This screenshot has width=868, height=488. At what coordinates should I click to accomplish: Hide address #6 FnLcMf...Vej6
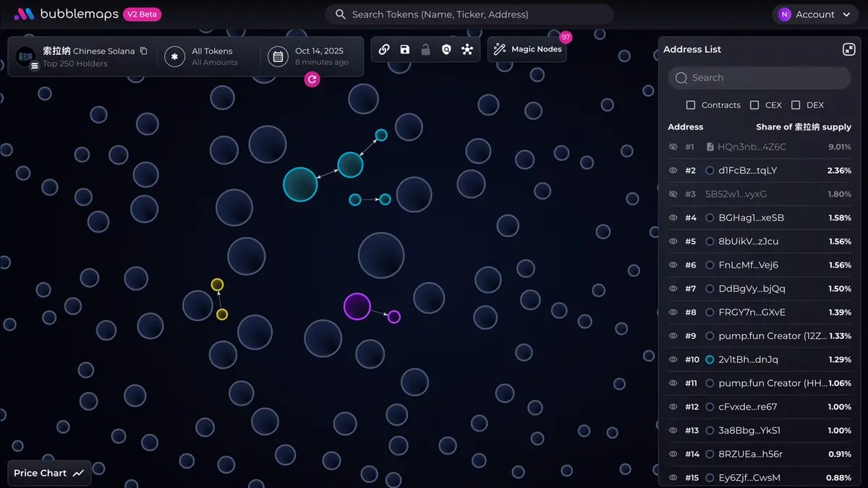pyautogui.click(x=673, y=265)
